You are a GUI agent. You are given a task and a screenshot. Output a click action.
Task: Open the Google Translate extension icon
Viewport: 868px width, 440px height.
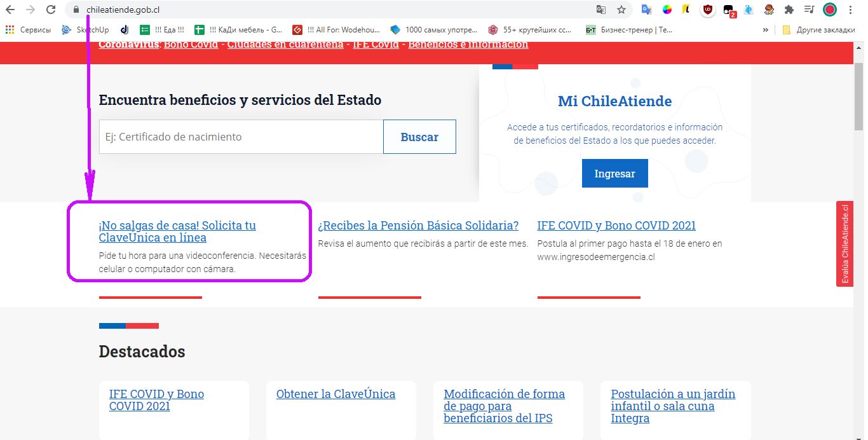point(647,10)
